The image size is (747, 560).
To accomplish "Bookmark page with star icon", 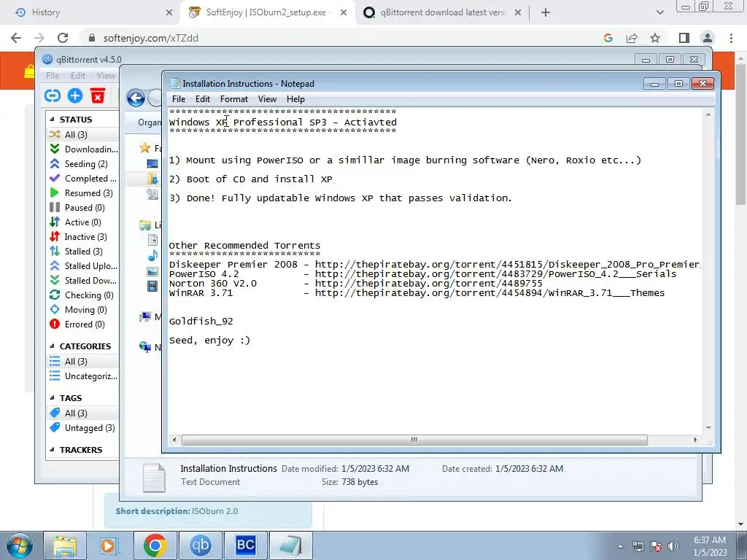I will [x=655, y=38].
